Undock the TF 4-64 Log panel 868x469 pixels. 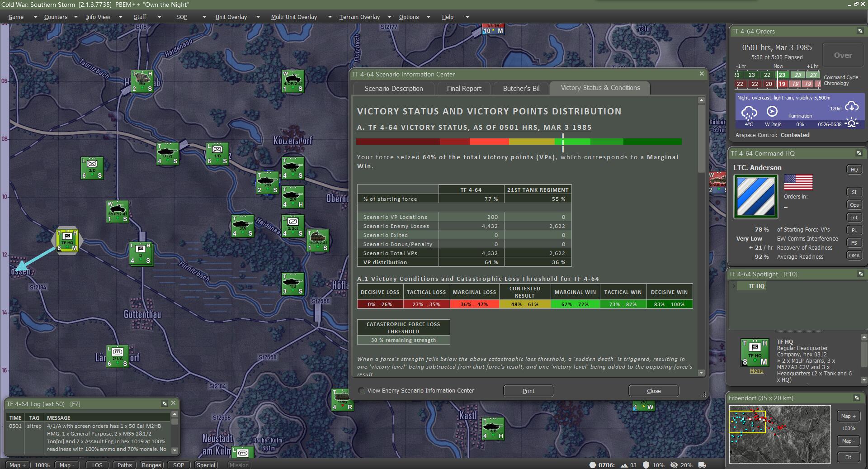[165, 403]
